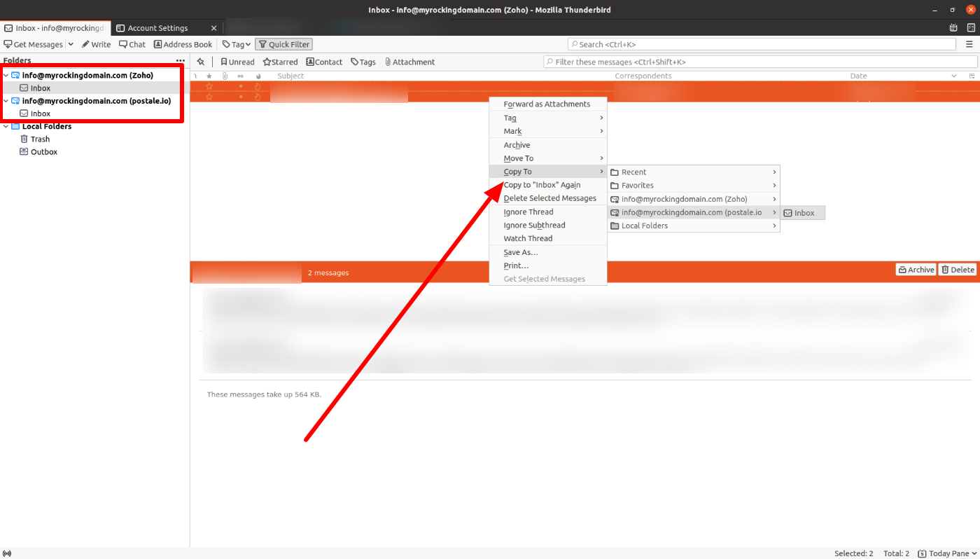This screenshot has height=559, width=980.
Task: Sort by the read status column header
Action: pos(241,76)
